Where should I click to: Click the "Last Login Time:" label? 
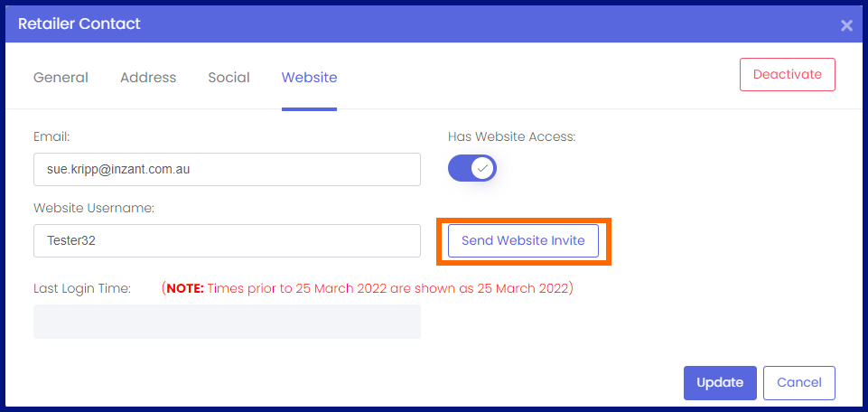pyautogui.click(x=82, y=288)
